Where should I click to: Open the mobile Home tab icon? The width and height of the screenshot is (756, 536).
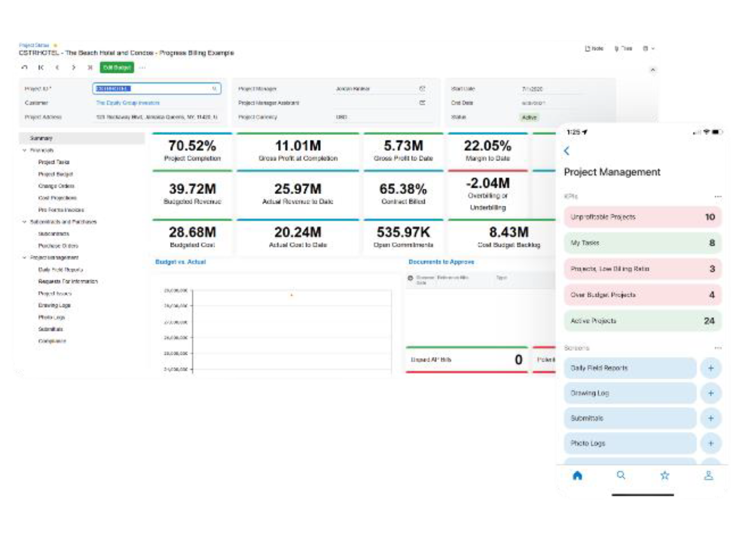click(577, 475)
